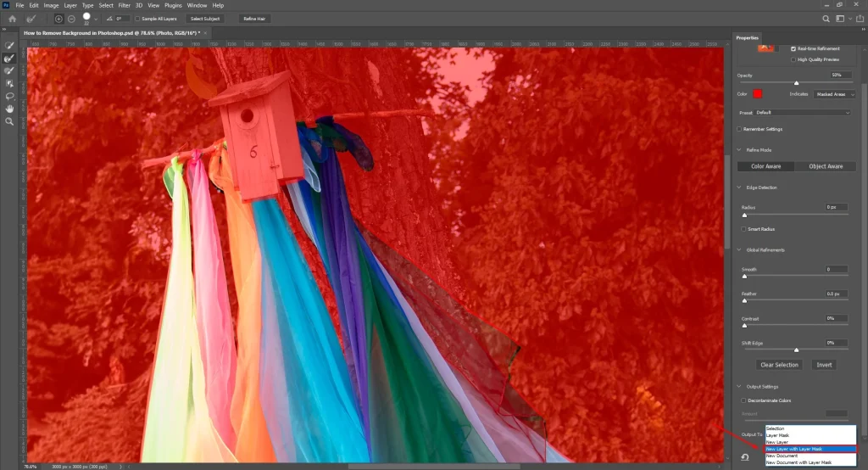Click the view mode thumbnail in Properties
This screenshot has width=868, height=470.
tap(765, 48)
